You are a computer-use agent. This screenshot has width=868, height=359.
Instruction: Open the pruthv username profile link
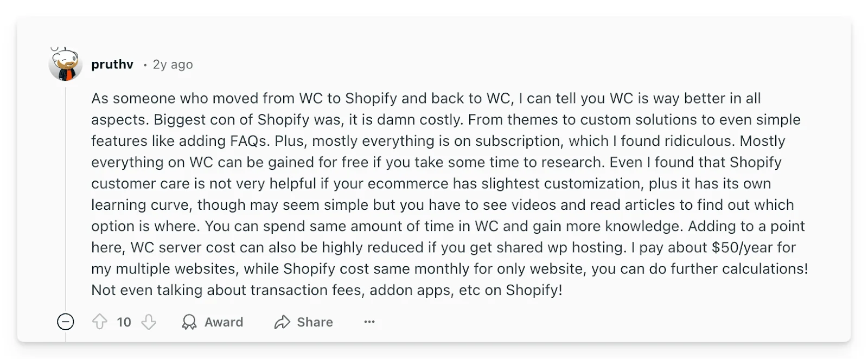click(112, 65)
